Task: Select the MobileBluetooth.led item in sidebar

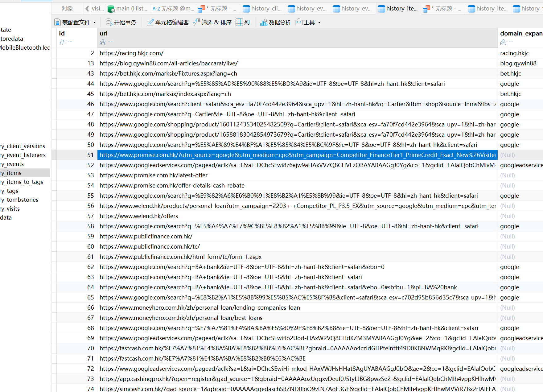Action: pos(25,47)
